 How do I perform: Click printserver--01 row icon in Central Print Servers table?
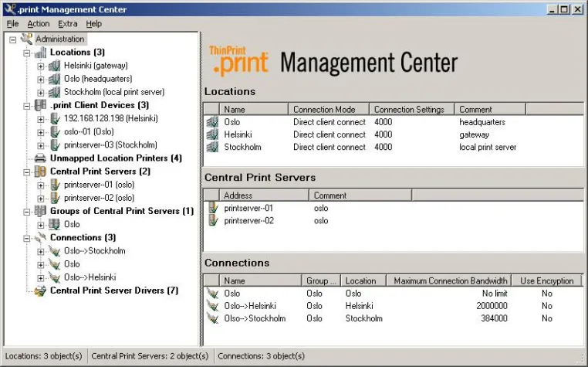point(213,208)
